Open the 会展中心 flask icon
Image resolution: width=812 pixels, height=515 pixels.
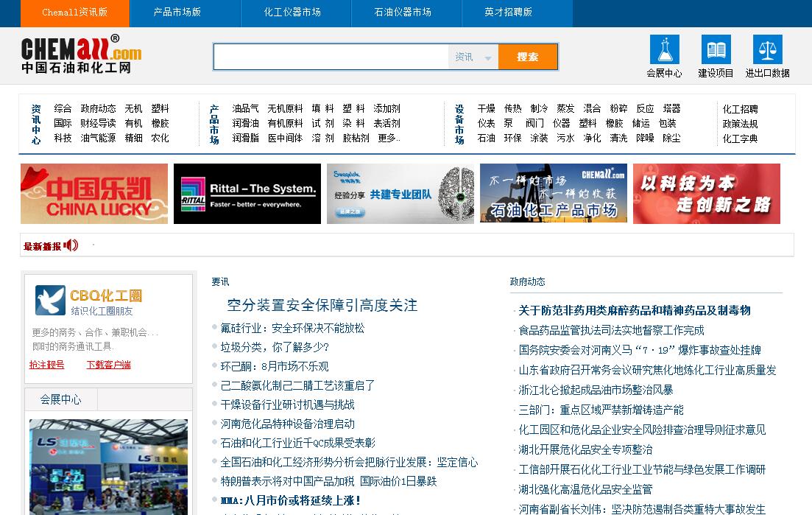pos(664,50)
